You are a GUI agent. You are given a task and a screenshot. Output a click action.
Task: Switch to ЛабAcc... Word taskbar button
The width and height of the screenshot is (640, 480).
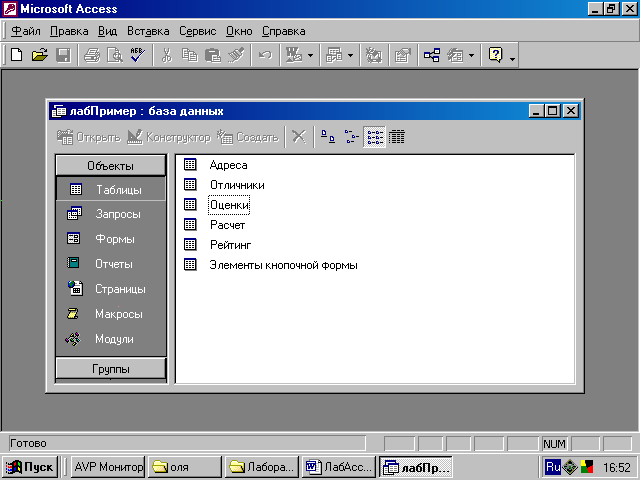coord(339,467)
